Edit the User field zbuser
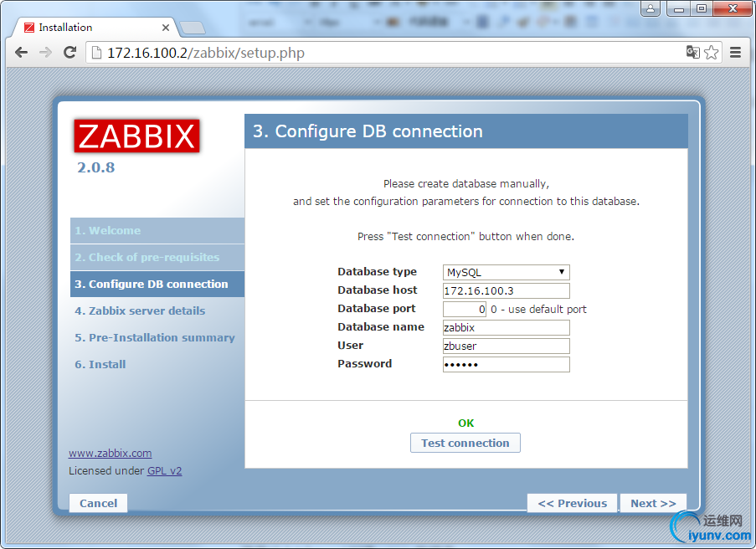Viewport: 756px width, 549px height. click(507, 346)
